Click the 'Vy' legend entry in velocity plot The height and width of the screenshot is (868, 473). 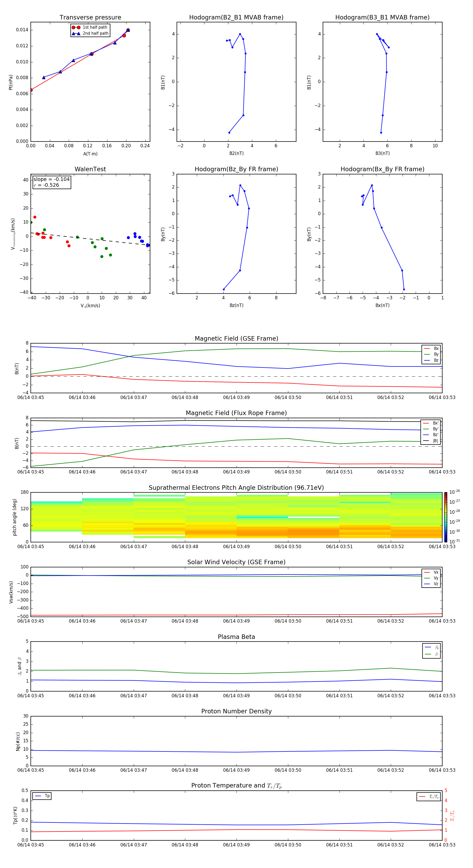[431, 578]
